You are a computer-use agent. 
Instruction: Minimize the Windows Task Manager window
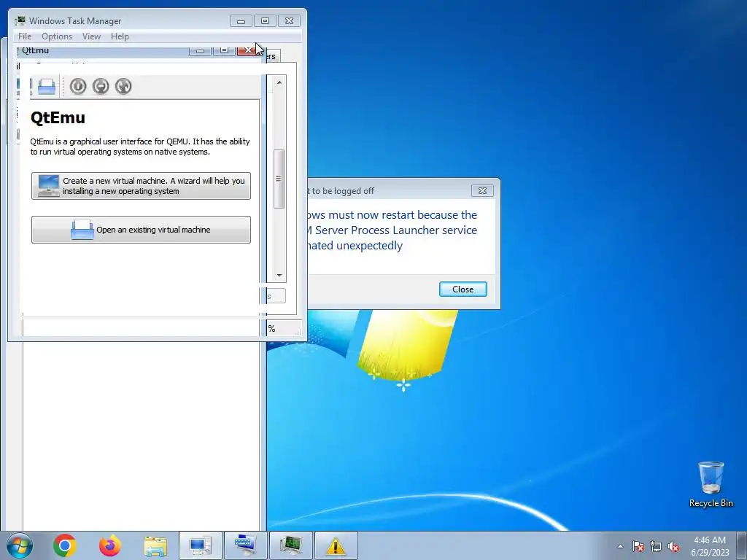click(241, 21)
